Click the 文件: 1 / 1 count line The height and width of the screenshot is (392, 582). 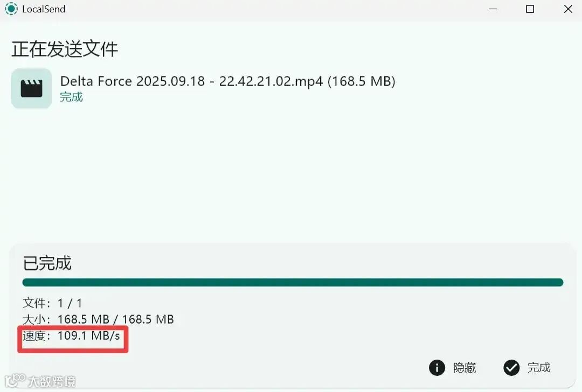[52, 303]
